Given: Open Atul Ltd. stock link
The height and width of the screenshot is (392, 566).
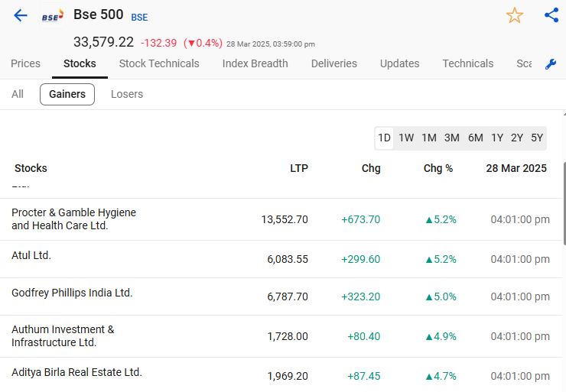Looking at the screenshot, I should click(31, 255).
